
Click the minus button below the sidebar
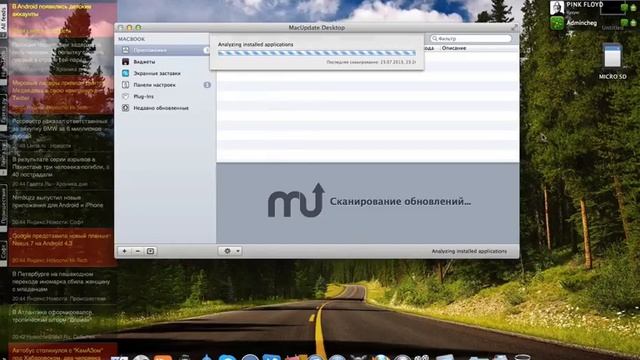(x=137, y=251)
